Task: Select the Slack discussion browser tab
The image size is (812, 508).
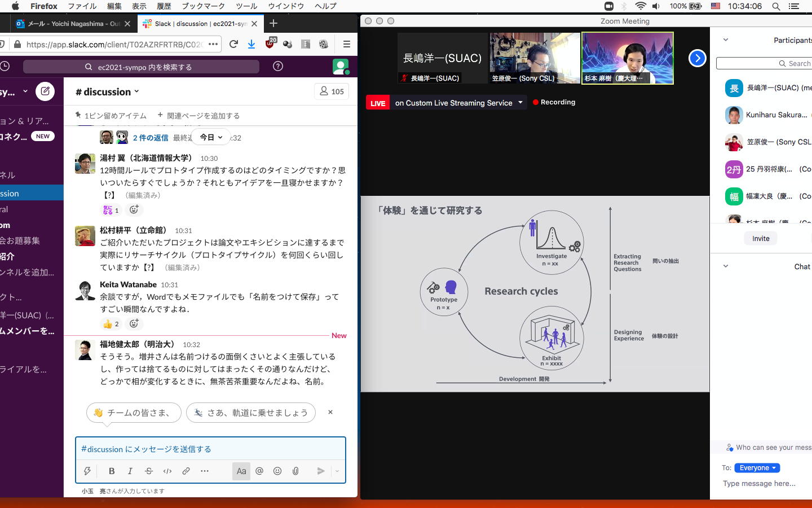Action: 200,24
